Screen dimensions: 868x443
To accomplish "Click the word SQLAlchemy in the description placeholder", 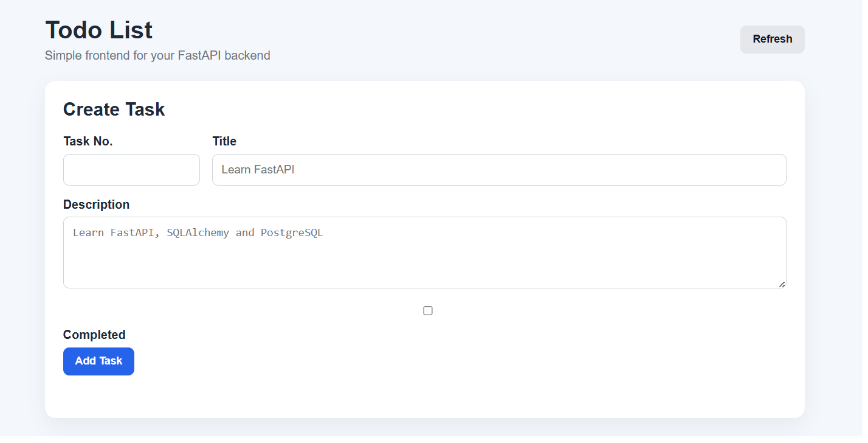I will pyautogui.click(x=198, y=232).
